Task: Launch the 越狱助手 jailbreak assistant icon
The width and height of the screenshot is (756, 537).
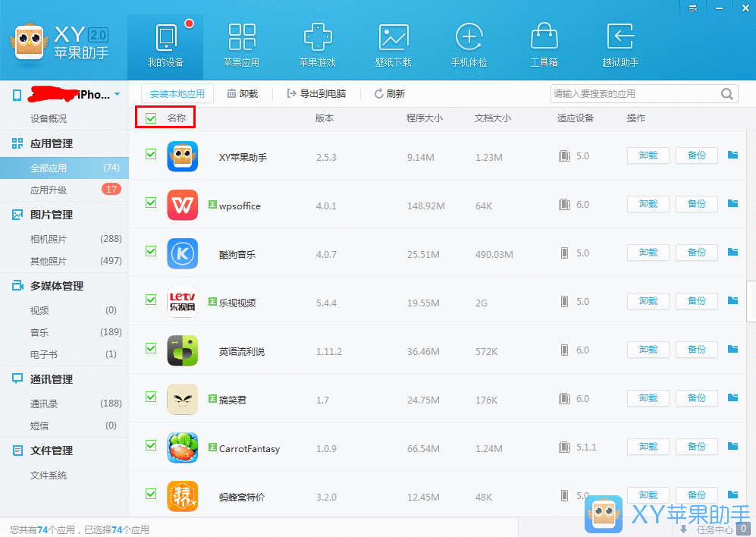Action: (620, 36)
